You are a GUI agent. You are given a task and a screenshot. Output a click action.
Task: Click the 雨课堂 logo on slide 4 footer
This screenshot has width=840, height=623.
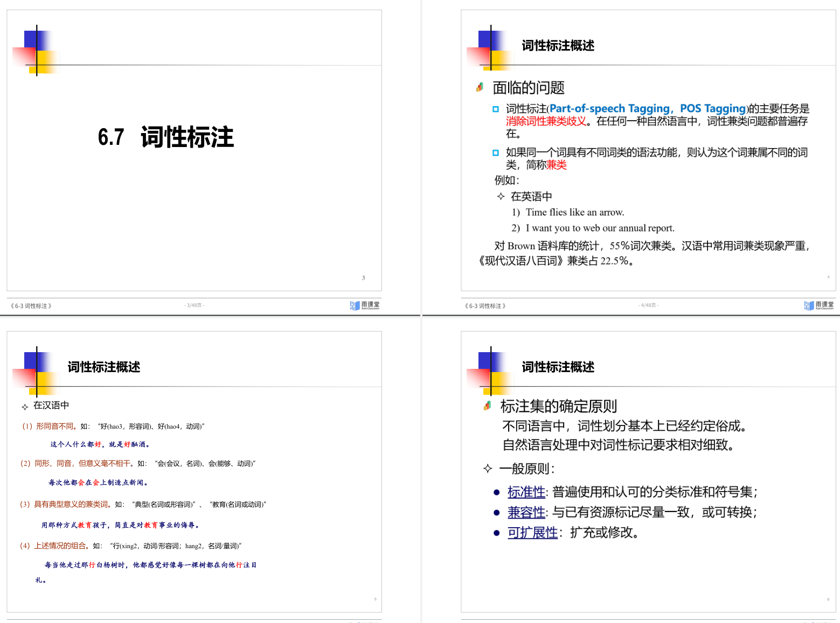click(819, 305)
